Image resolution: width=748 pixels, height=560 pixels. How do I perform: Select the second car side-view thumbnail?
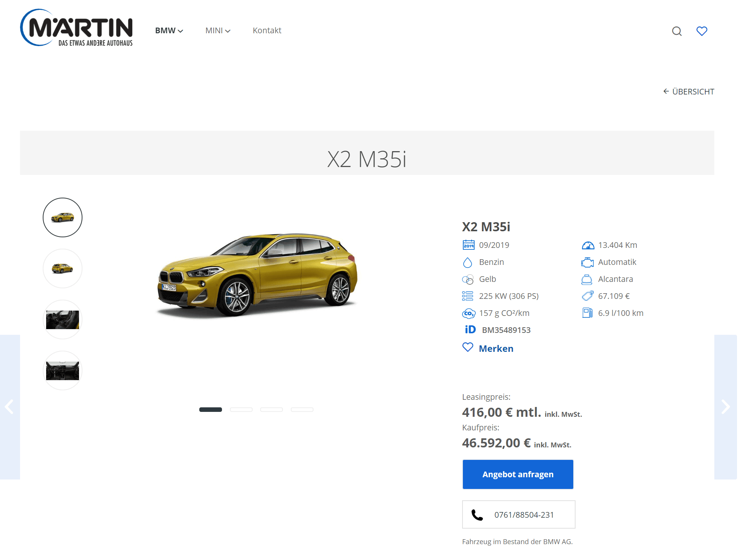[x=62, y=268]
